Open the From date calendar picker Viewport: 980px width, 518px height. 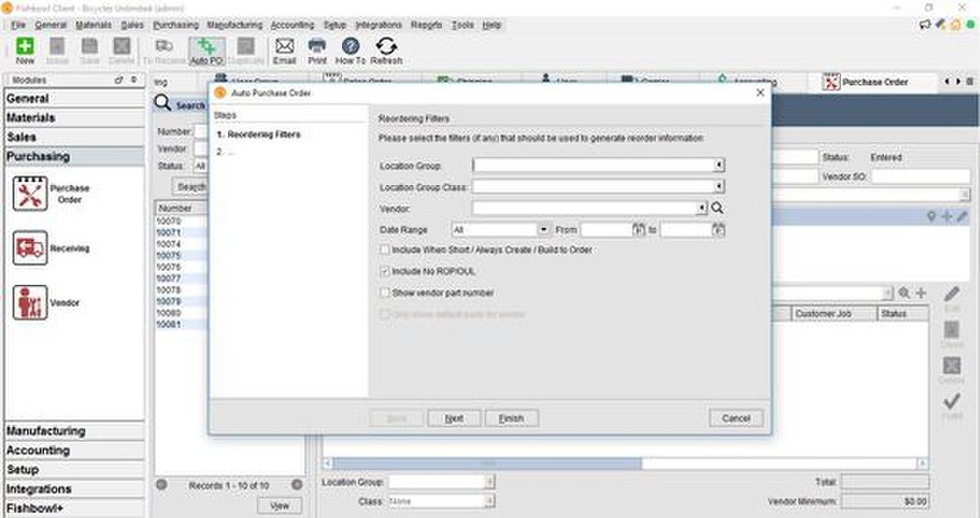[638, 229]
